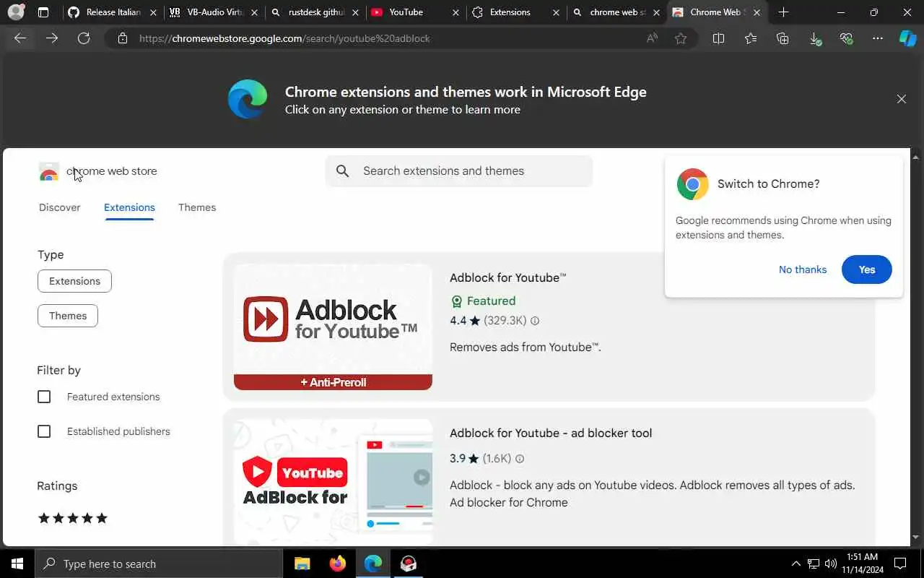Viewport: 924px width, 578px height.
Task: Open Browser essentials heart icon
Action: point(846,38)
